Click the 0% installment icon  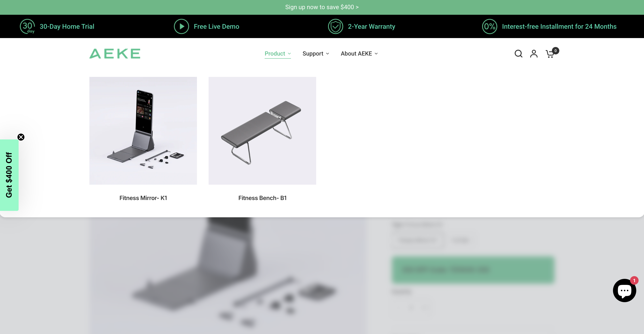point(489,27)
